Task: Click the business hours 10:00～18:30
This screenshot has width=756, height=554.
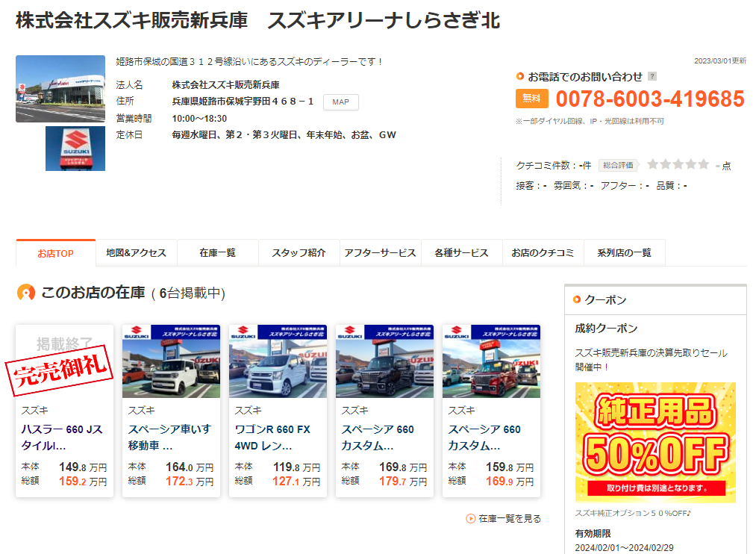Action: (x=199, y=118)
